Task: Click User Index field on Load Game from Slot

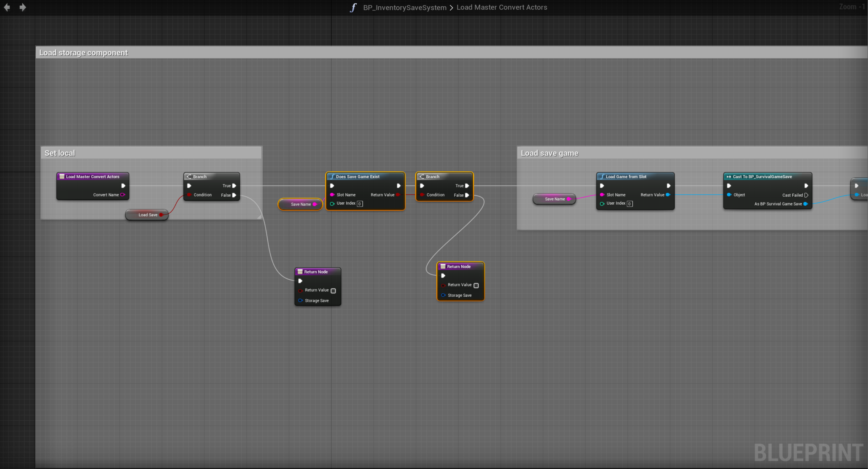Action: (x=629, y=204)
